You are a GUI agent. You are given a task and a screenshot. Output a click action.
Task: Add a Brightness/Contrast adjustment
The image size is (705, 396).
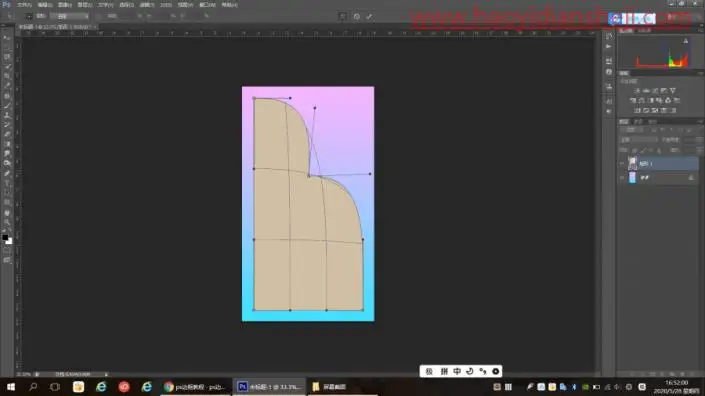click(x=637, y=91)
